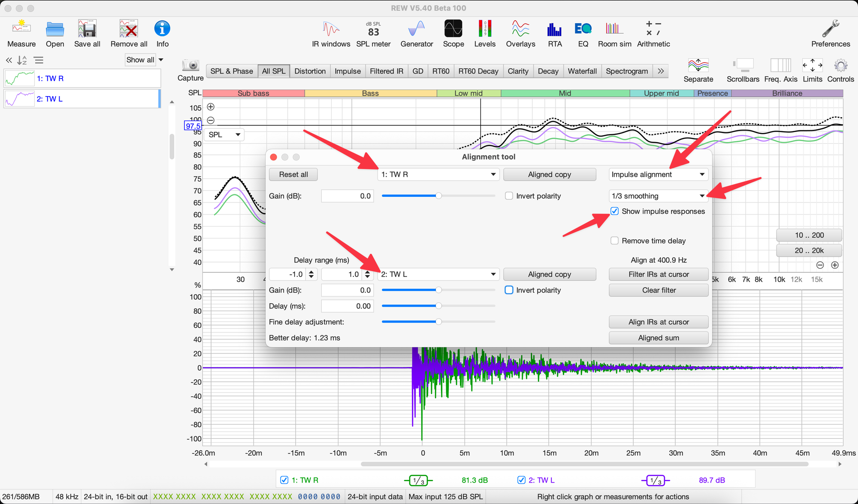The image size is (858, 504).
Task: Enable Remove time delay checkbox
Action: pyautogui.click(x=615, y=241)
